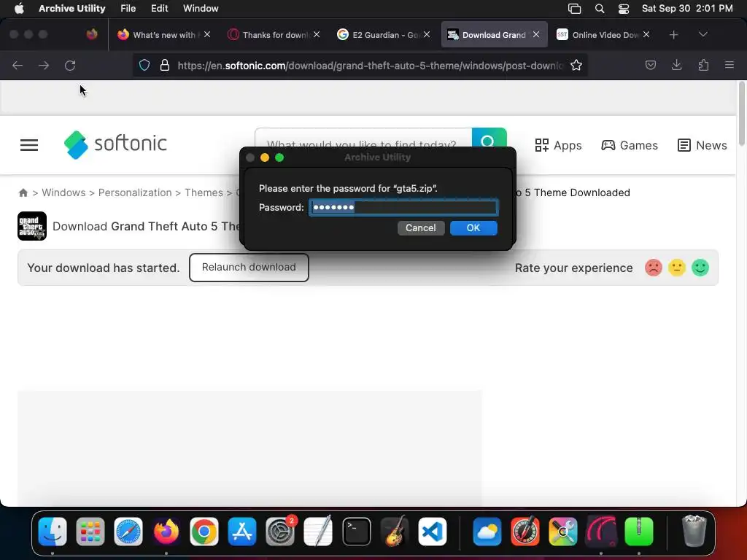Open GarageBand from the Dock
Screen dimensions: 747x560
point(395,532)
